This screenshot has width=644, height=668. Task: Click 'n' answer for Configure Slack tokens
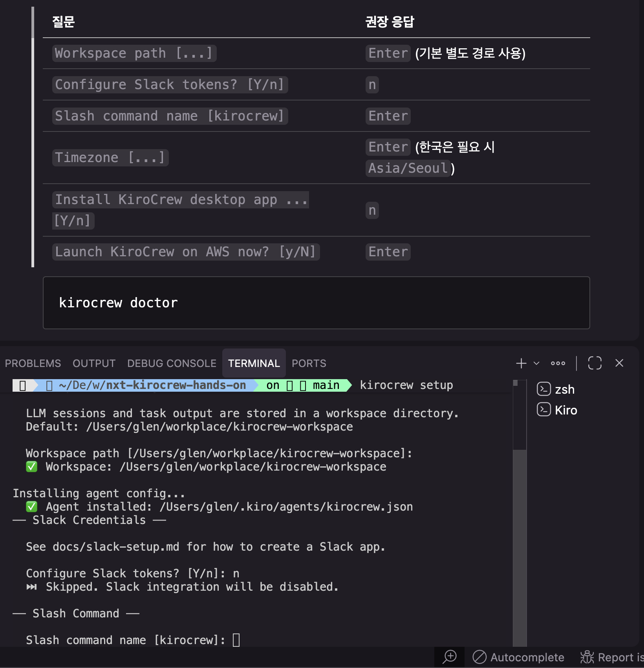pos(372,85)
